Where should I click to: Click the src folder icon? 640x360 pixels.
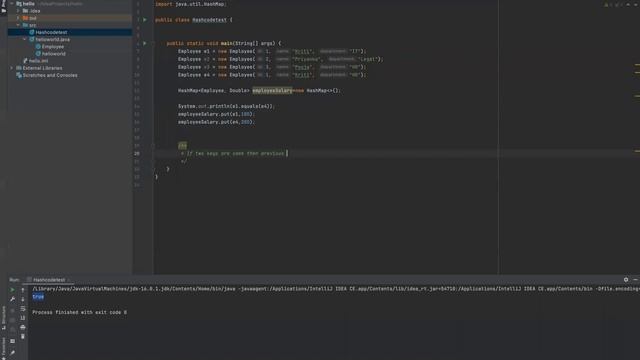click(25, 25)
